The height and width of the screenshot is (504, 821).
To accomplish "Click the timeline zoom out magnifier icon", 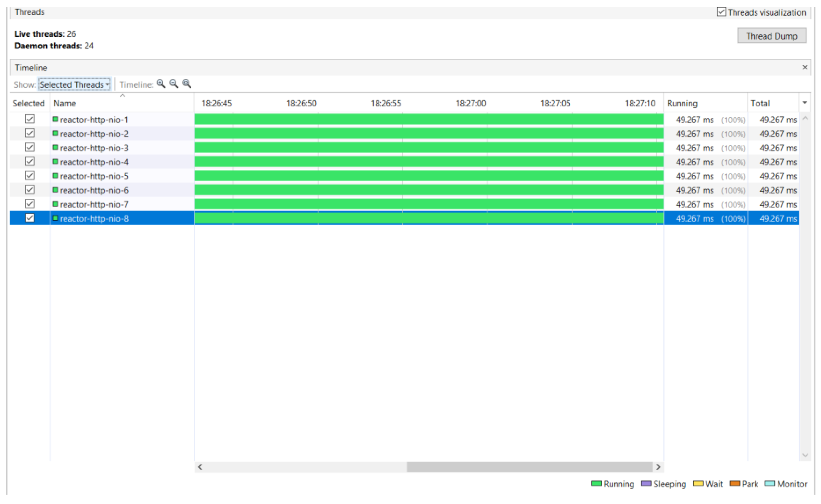I will tap(174, 84).
